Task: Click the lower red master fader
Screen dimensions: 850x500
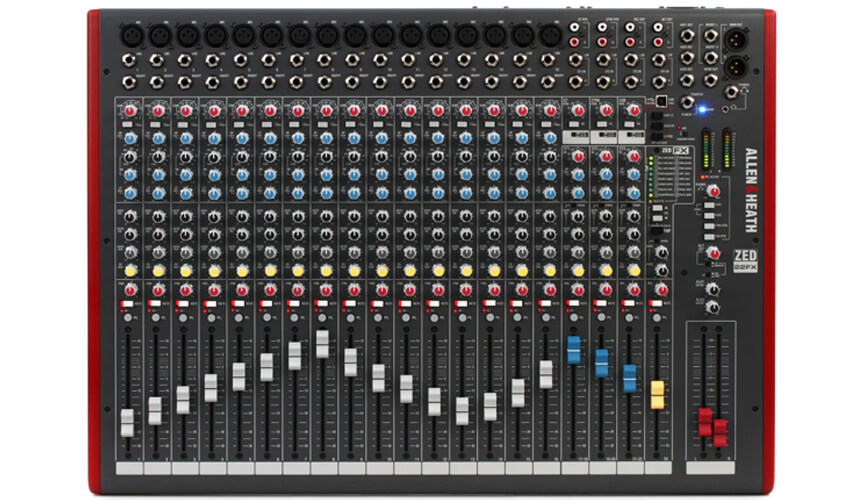Action: (x=720, y=433)
